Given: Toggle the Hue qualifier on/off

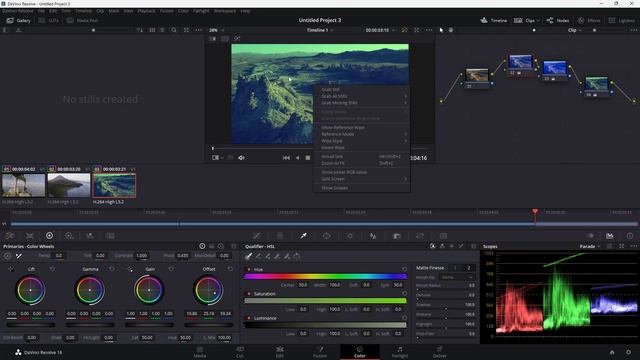Looking at the screenshot, I should [249, 269].
